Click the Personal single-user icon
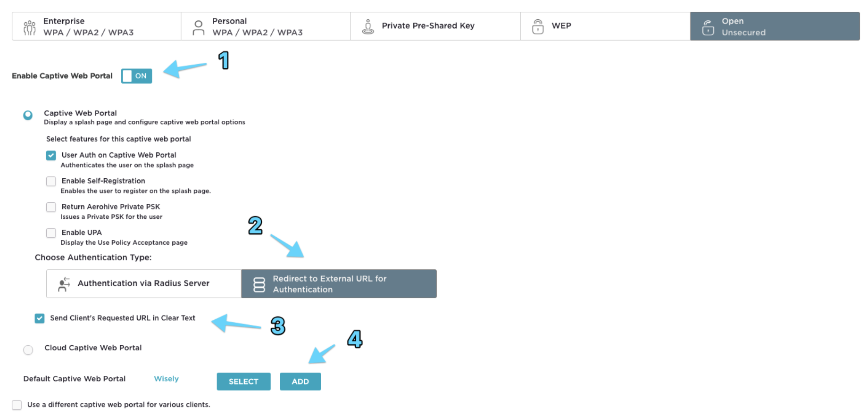 point(199,27)
